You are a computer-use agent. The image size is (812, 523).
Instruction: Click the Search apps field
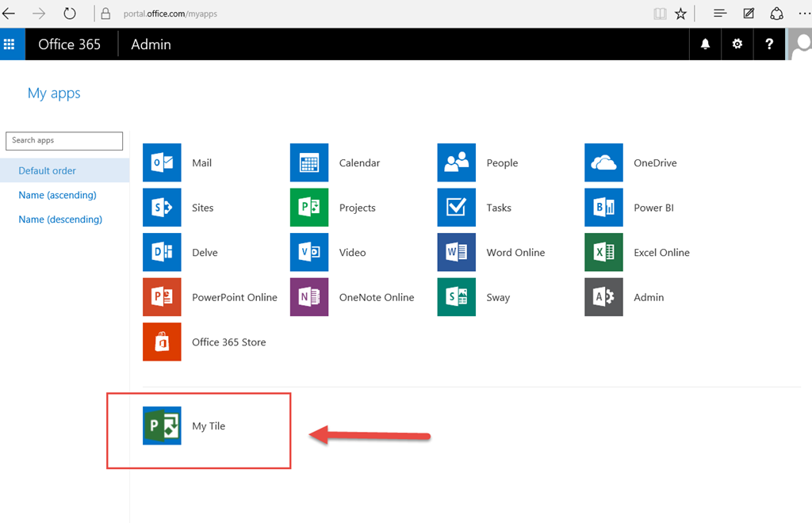point(64,141)
